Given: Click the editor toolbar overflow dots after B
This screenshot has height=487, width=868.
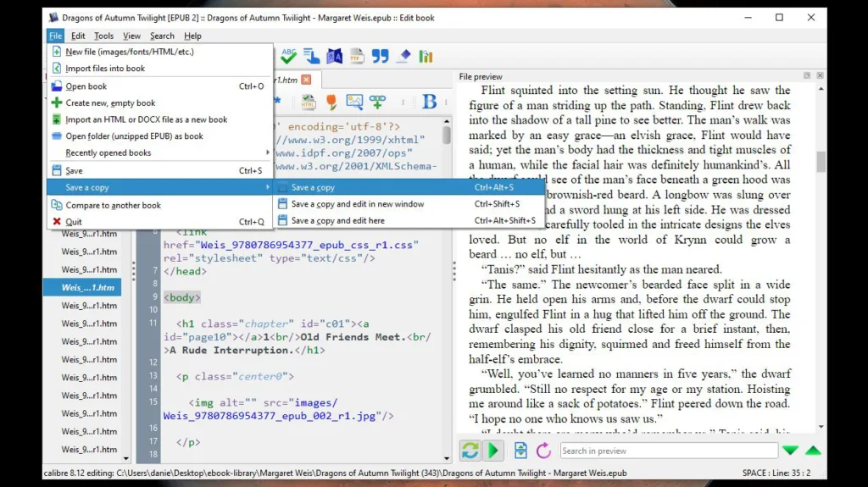Looking at the screenshot, I should (446, 102).
